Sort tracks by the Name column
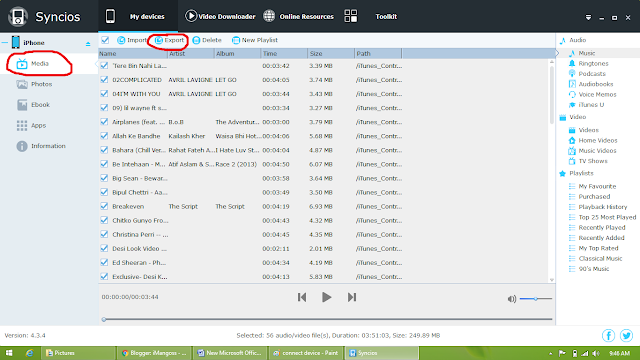 [x=133, y=53]
